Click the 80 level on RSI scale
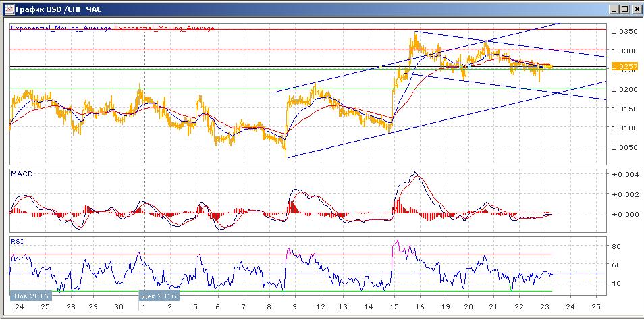This screenshot has height=320, width=644. click(616, 247)
